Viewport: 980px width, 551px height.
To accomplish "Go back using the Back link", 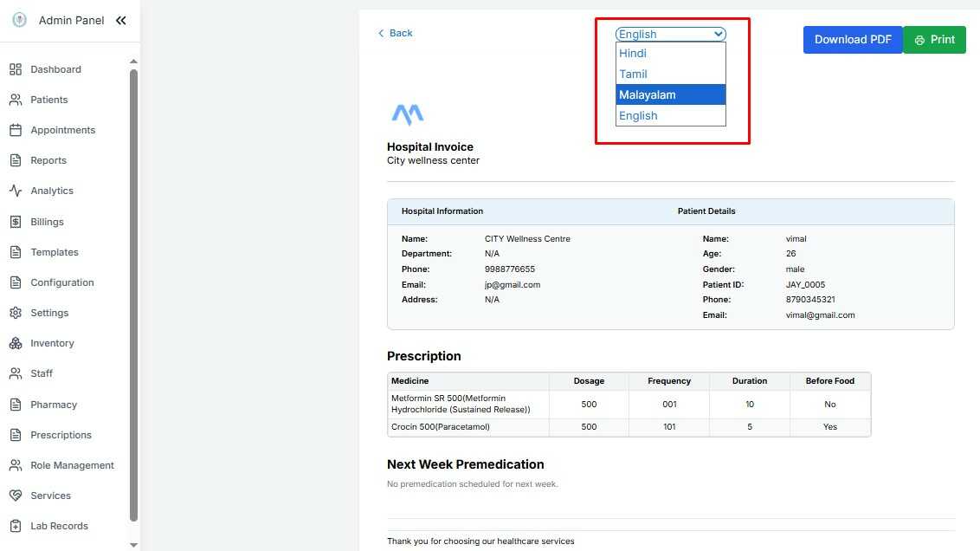I will [396, 33].
